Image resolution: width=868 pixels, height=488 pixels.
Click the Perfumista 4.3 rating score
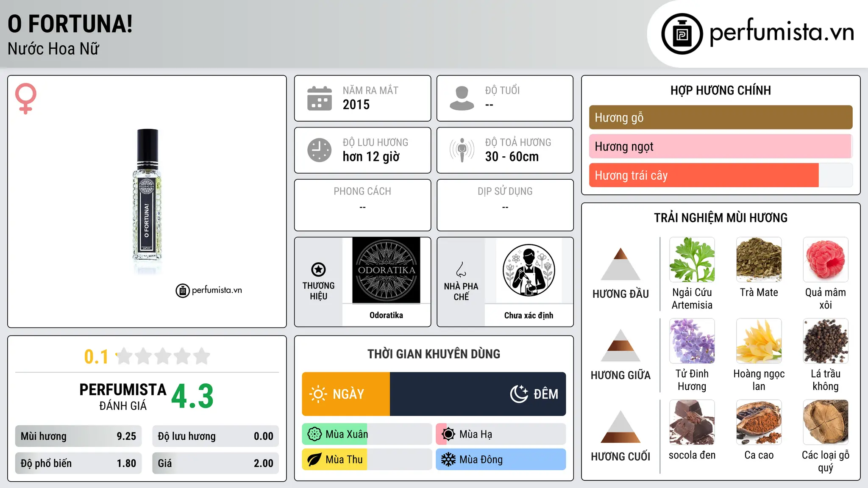point(192,396)
